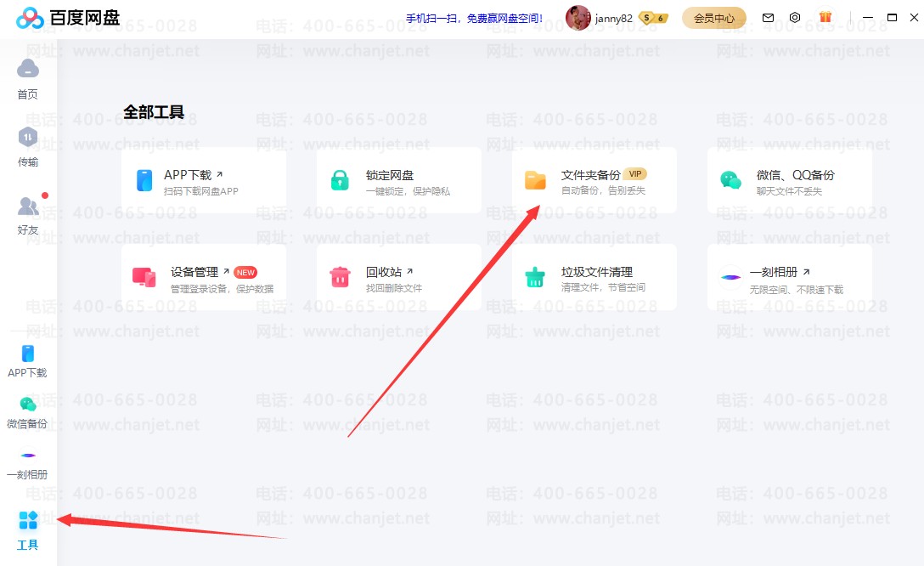Click the text 找回删除文件

click(394, 288)
